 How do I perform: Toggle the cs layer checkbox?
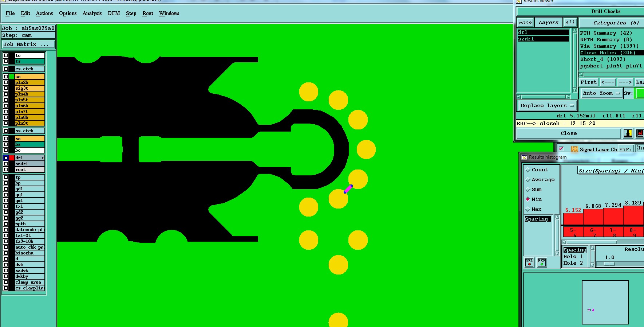(x=6, y=77)
